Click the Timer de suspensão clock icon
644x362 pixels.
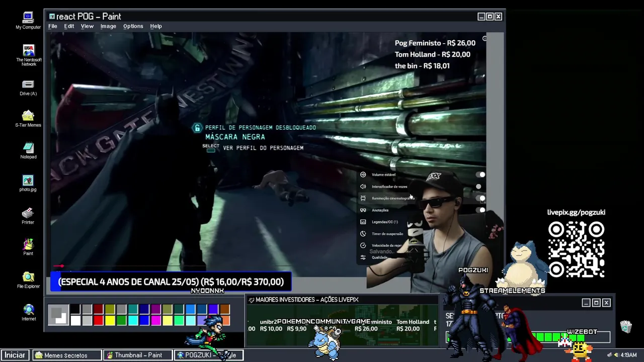click(x=363, y=234)
